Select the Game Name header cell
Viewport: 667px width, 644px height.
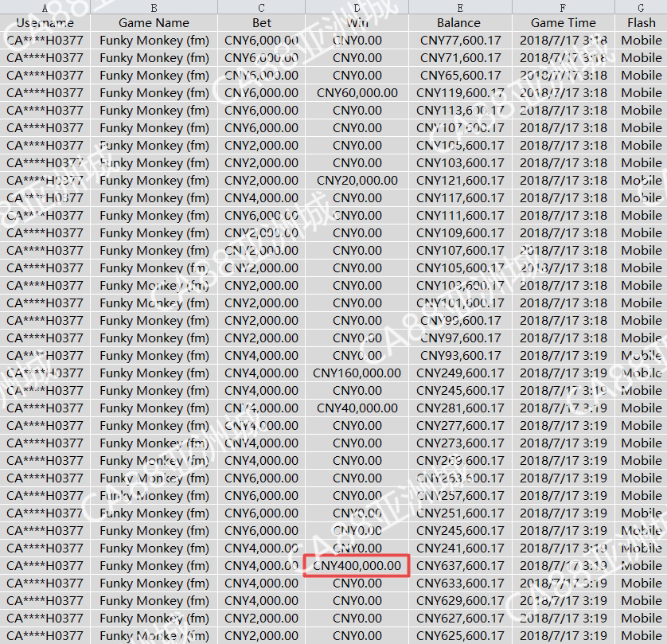point(154,22)
